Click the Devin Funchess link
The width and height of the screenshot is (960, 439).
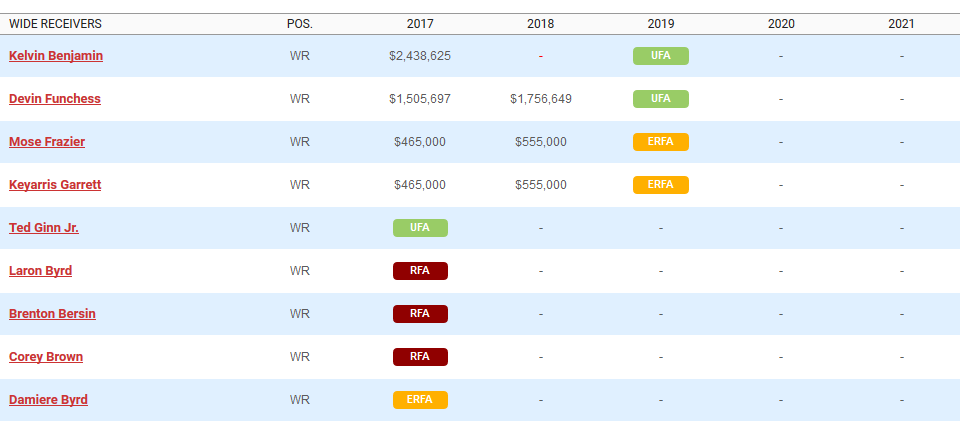pyautogui.click(x=55, y=99)
